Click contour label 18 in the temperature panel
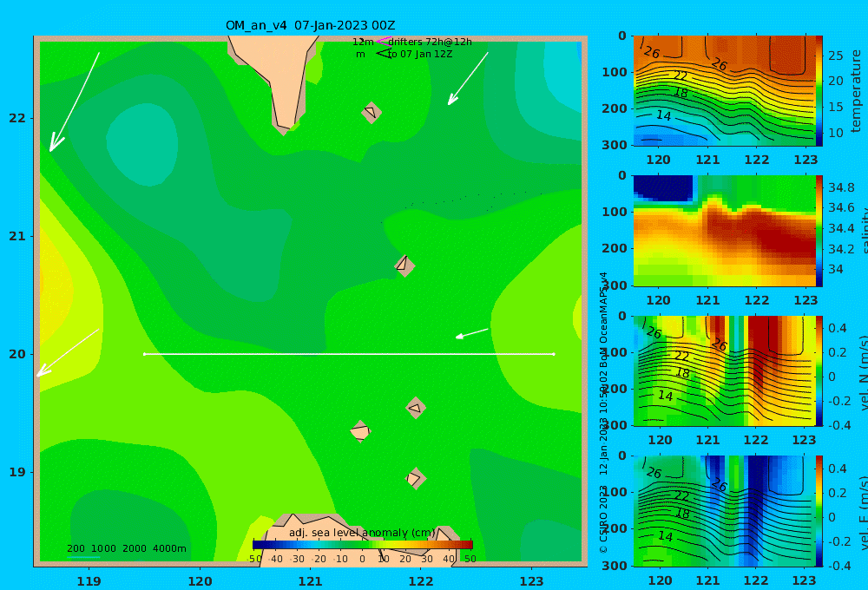Viewport: 868px width, 590px height. (681, 93)
